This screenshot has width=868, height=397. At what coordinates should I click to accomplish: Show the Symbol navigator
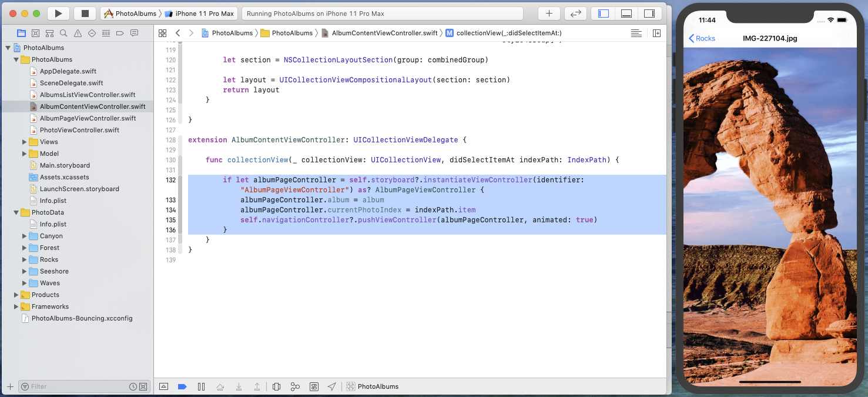50,33
